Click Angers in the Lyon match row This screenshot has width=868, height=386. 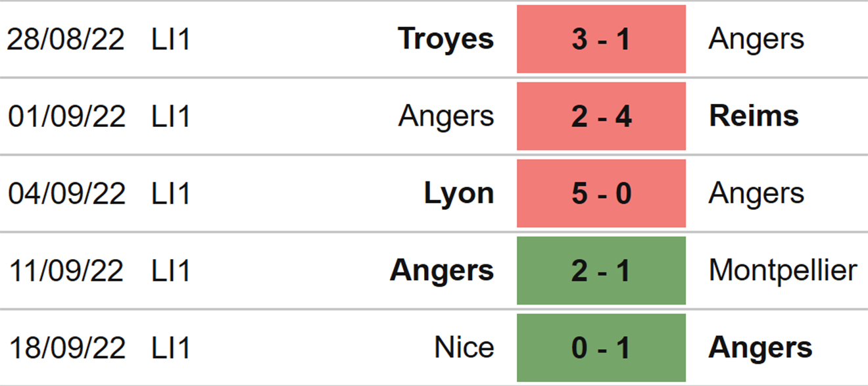click(756, 193)
